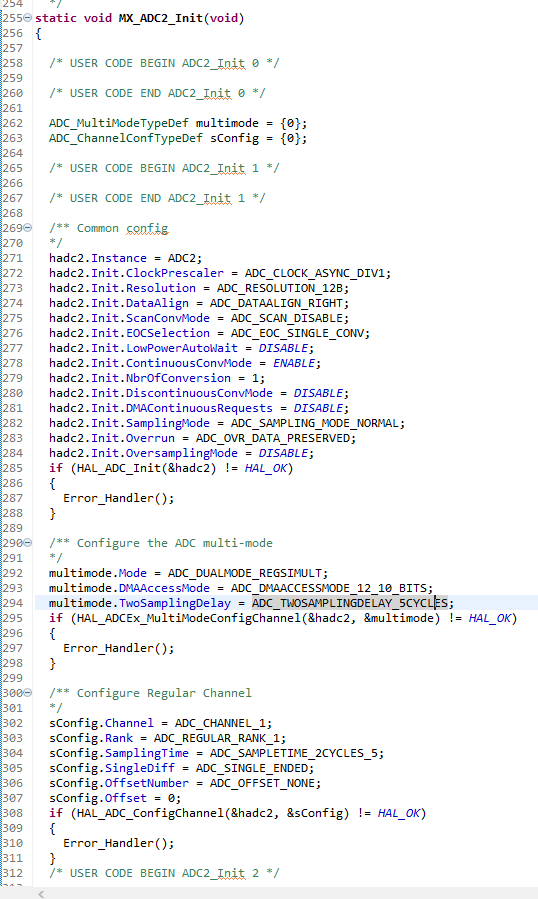The width and height of the screenshot is (538, 899).
Task: Click ADC_OFFSET_NONE constant
Action: pyautogui.click(x=262, y=783)
